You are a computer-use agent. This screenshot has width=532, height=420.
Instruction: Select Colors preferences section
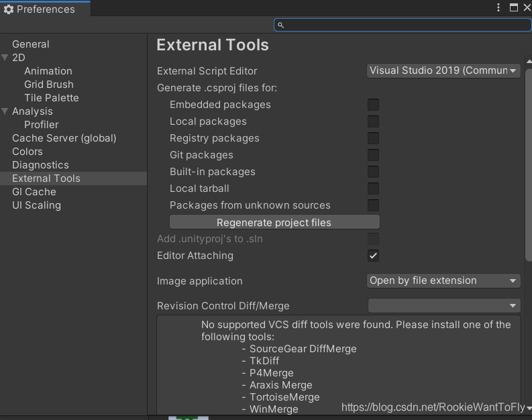click(28, 152)
